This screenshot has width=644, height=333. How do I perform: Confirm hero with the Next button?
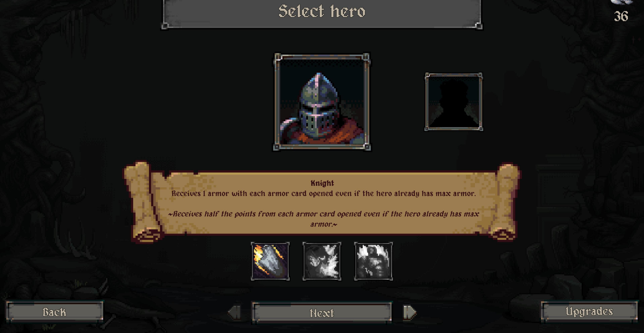[322, 313]
